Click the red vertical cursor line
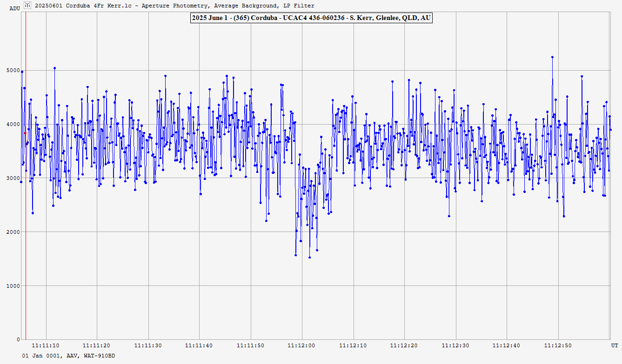The image size is (622, 364). click(x=26, y=209)
